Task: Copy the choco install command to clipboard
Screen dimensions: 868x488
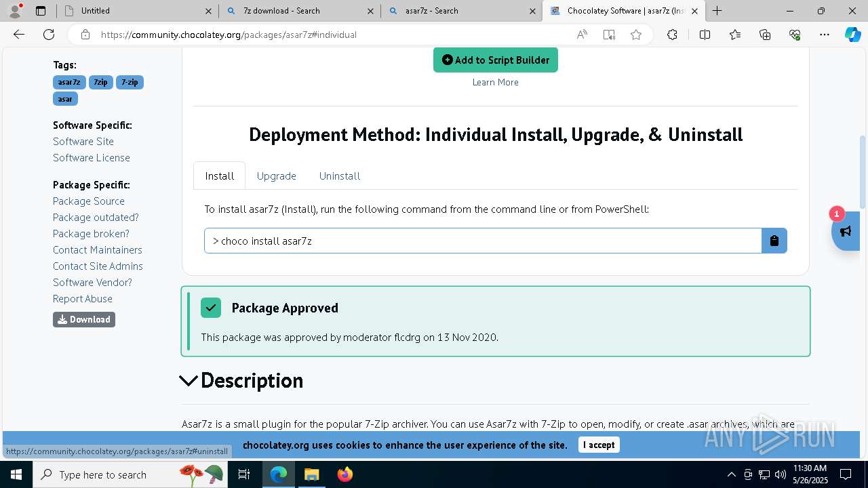Action: tap(774, 241)
